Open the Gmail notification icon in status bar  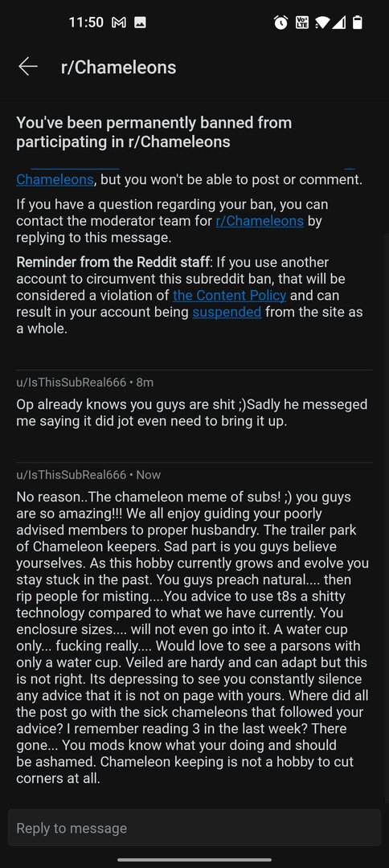(x=118, y=23)
